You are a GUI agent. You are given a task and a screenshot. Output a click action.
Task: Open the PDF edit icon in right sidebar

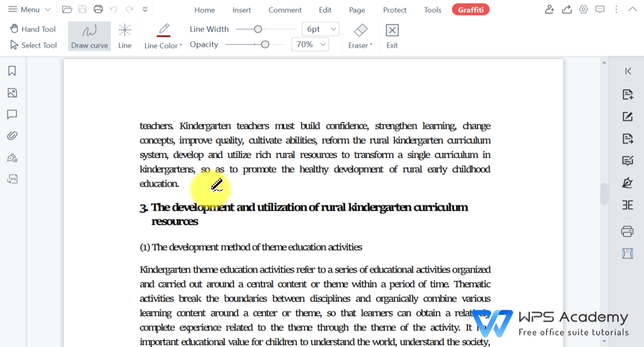(x=627, y=116)
